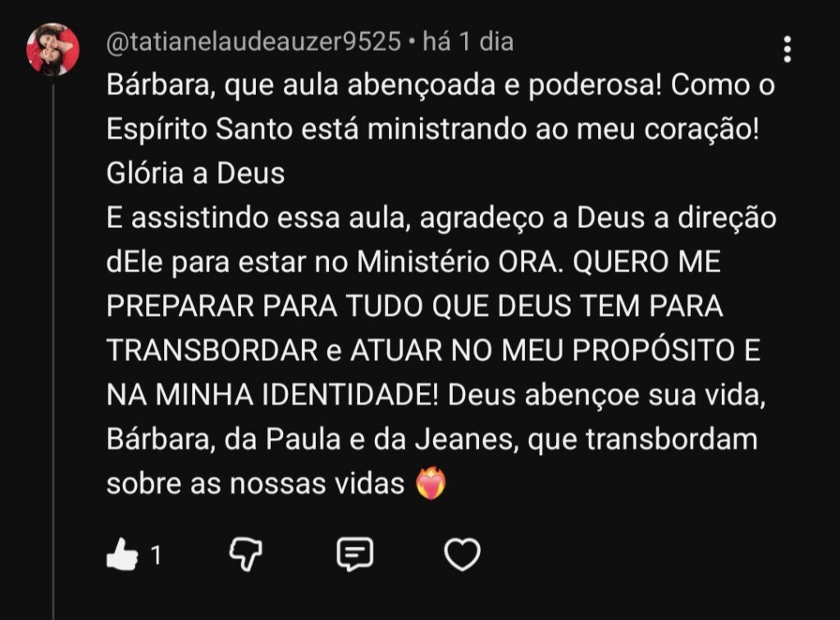Click the text 'NA MINHA IDENTIDADE!'

coord(272,395)
